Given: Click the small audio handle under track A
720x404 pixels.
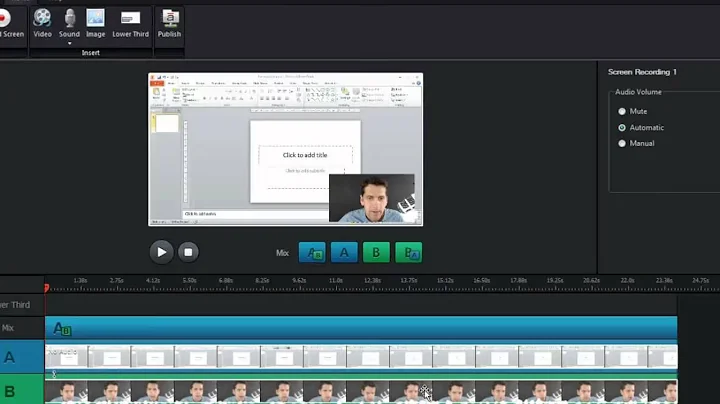Looking at the screenshot, I should coord(54,374).
